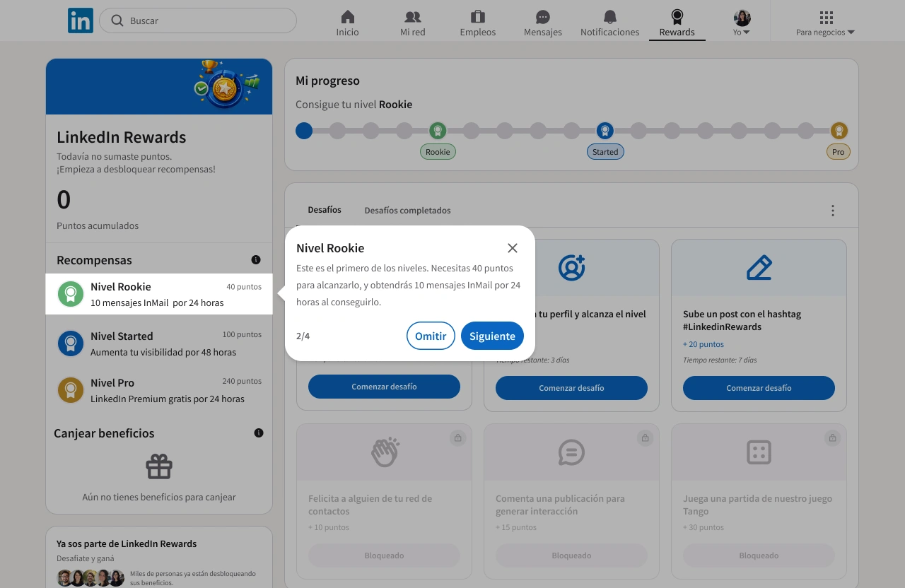Screen dimensions: 905x588
Task: Click the 2/4 step counter
Action: [x=303, y=336]
